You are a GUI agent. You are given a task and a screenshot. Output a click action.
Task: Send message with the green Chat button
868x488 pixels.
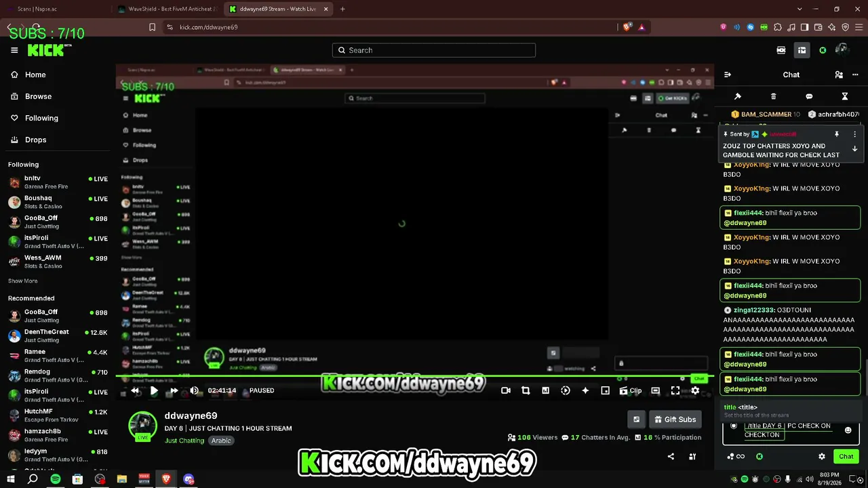846,457
